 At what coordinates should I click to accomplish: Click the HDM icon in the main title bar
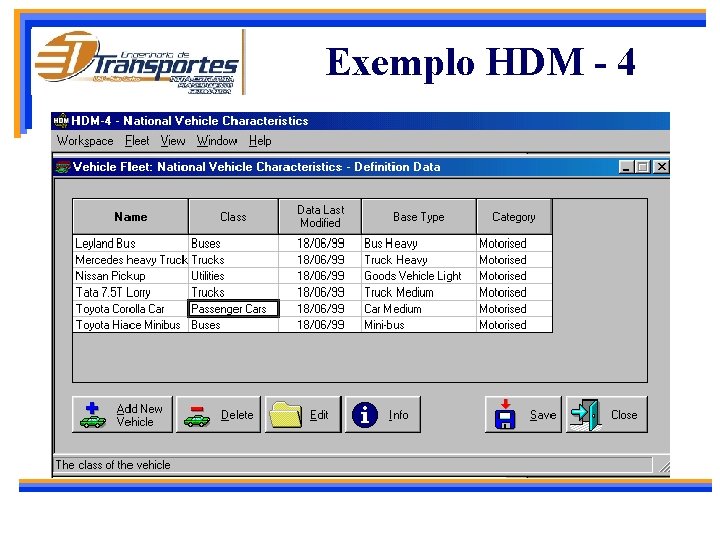(61, 121)
